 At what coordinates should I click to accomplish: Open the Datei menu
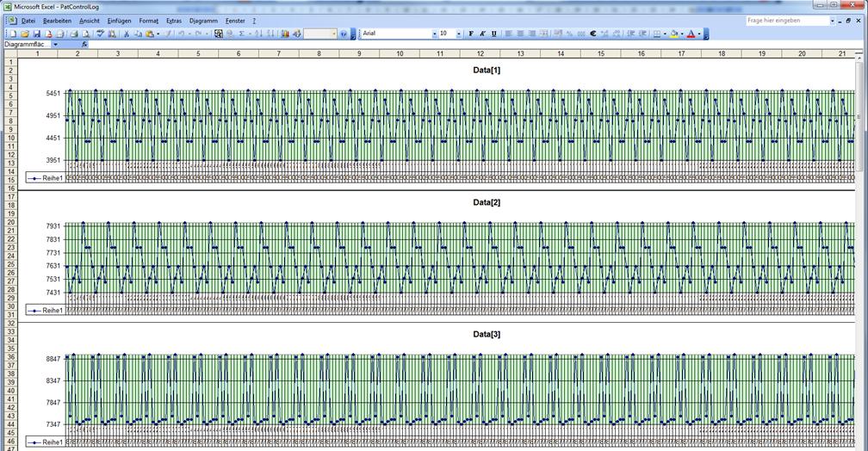pos(28,21)
